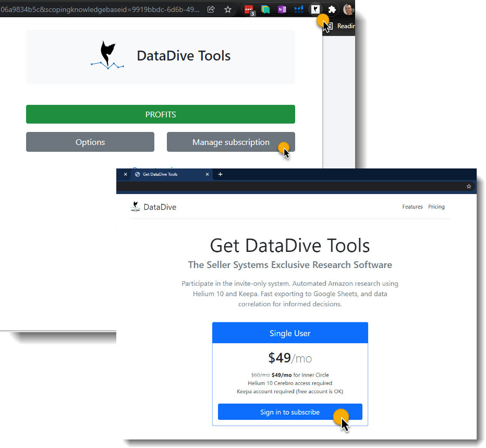Go to the Features link

[x=412, y=207]
